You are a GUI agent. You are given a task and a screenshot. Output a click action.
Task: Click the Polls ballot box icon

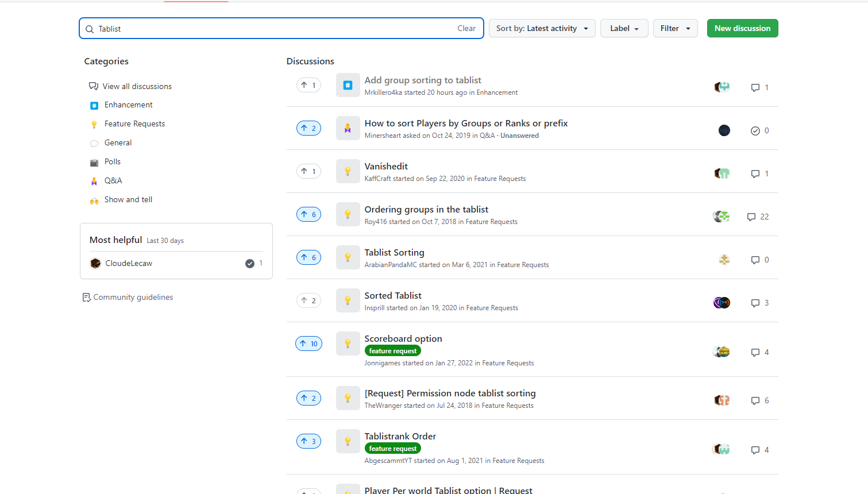(94, 161)
